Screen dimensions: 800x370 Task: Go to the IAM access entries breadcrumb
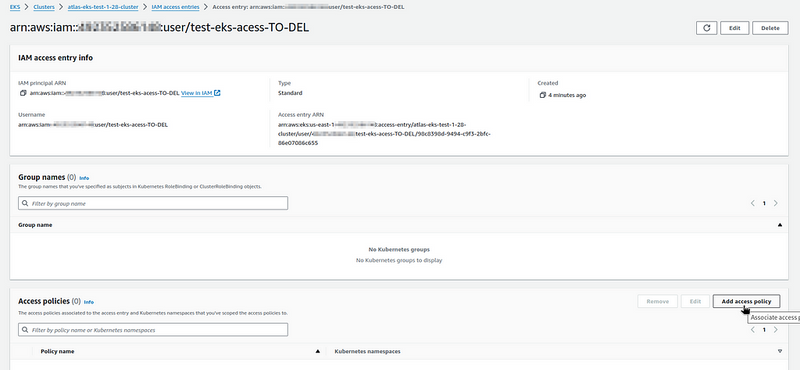tap(176, 7)
